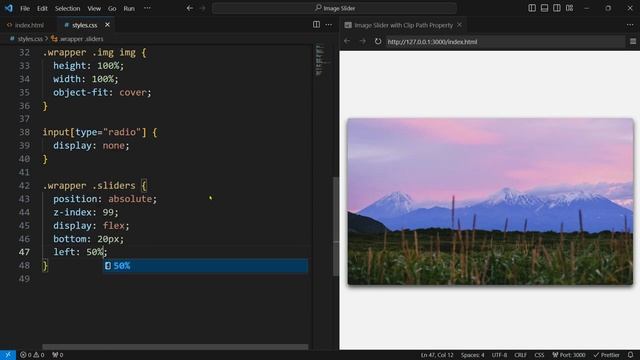Click the editor horizontal scrollbar
This screenshot has height=360, width=640.
click(175, 347)
